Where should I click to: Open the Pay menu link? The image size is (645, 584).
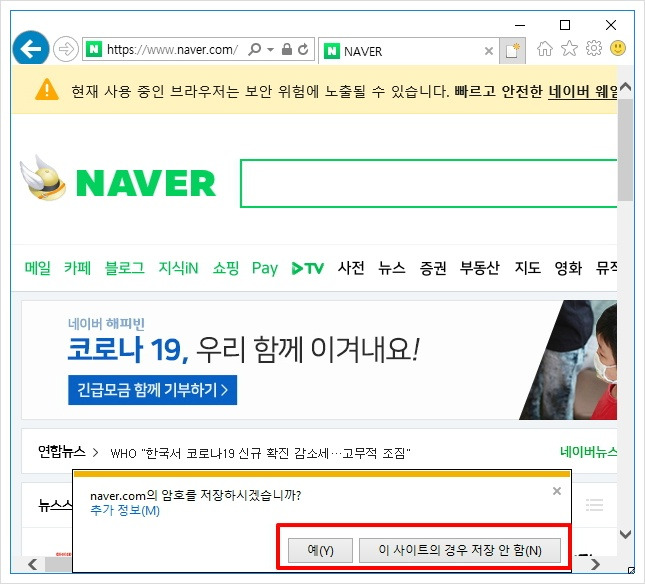coord(264,269)
